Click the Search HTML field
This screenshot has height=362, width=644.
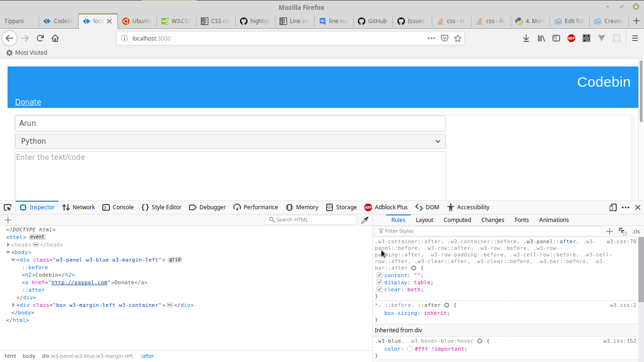click(x=311, y=220)
